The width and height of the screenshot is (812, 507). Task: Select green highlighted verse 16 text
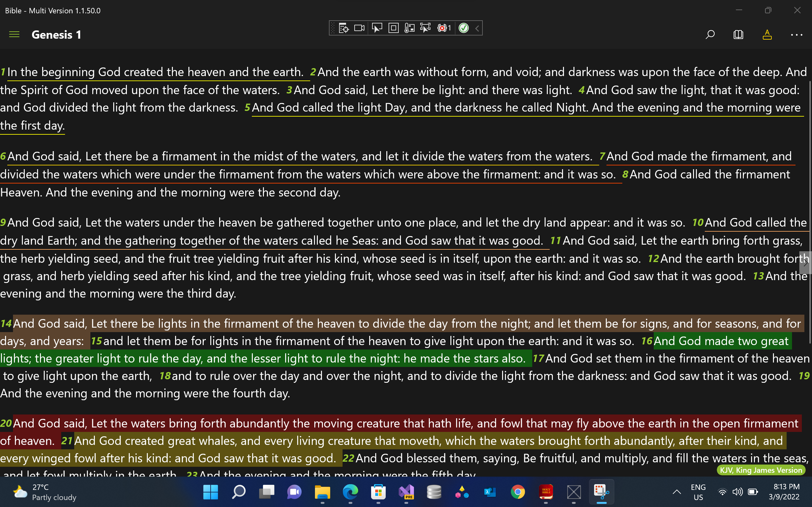pos(262,358)
